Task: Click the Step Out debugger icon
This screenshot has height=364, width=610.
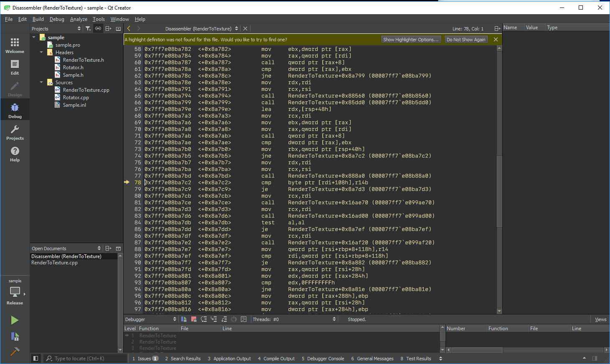Action: click(224, 319)
